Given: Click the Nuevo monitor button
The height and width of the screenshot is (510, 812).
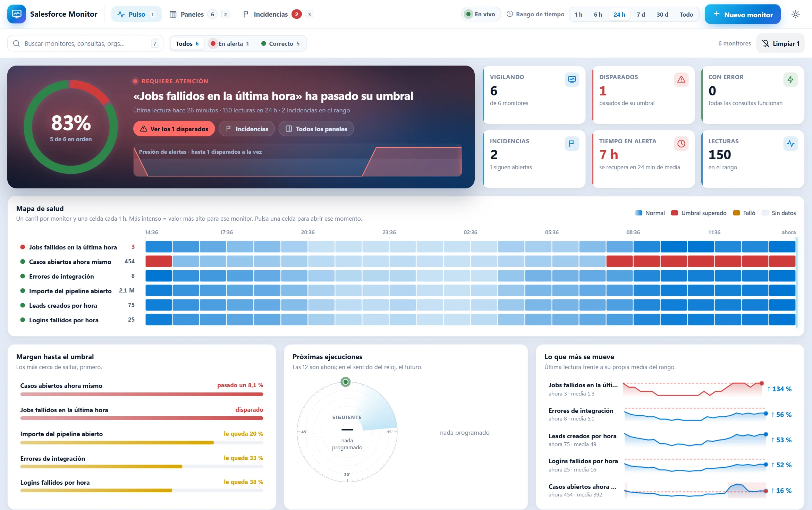Looking at the screenshot, I should pos(743,15).
